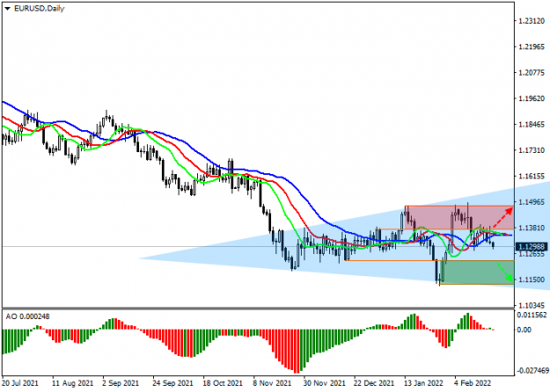Click the 11 Aug 2021 date label

(73, 383)
